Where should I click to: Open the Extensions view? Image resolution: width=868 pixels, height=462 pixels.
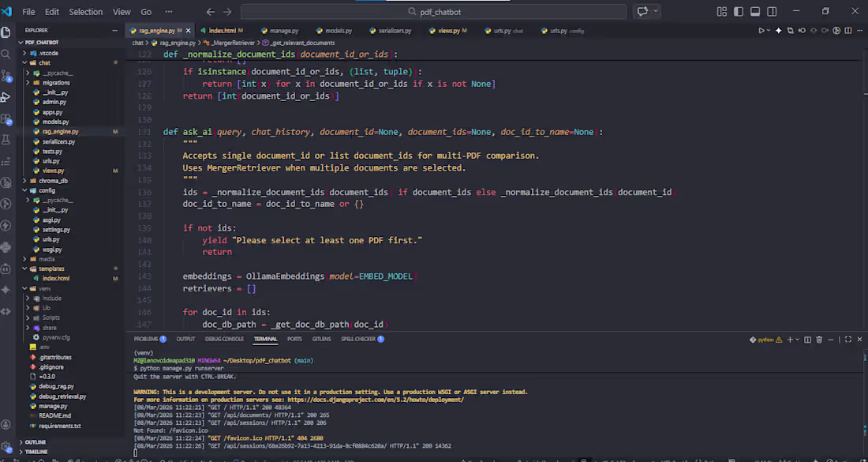(x=6, y=118)
